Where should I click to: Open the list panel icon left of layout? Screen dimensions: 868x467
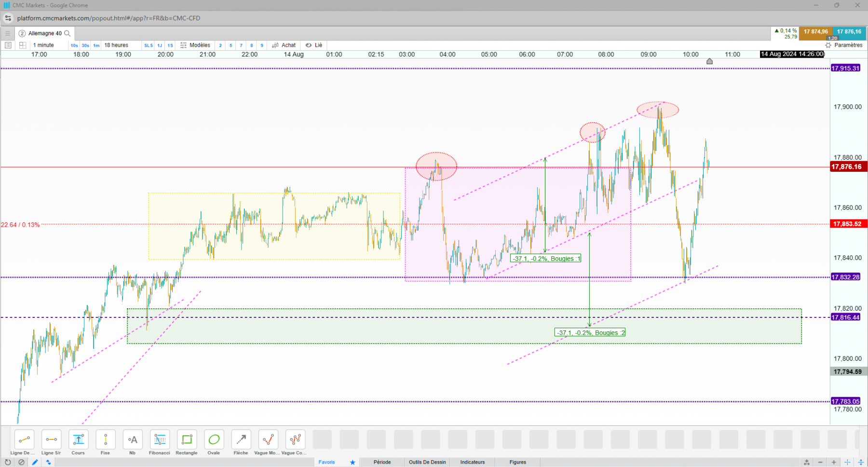(x=8, y=45)
